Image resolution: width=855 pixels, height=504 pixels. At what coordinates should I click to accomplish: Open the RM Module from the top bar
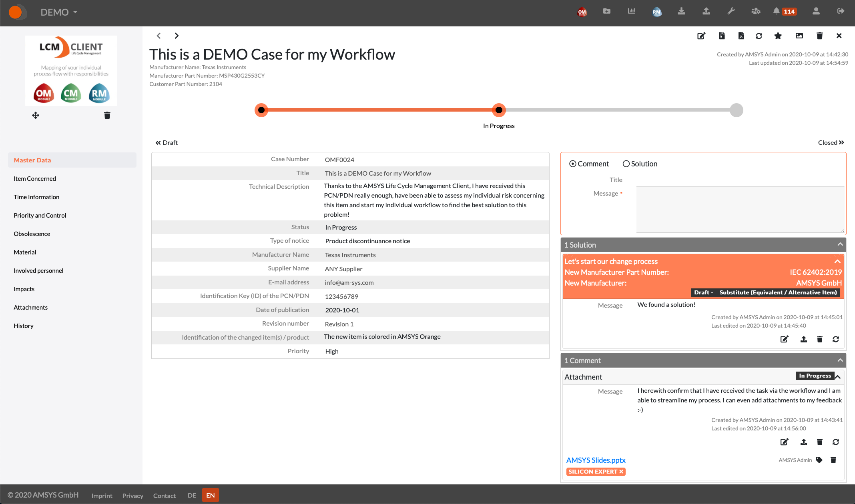pos(656,12)
